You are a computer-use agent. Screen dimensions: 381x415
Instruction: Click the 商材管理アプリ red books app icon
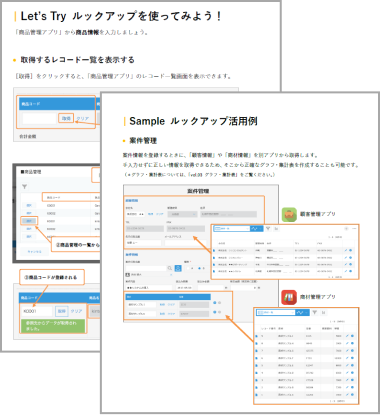point(289,297)
